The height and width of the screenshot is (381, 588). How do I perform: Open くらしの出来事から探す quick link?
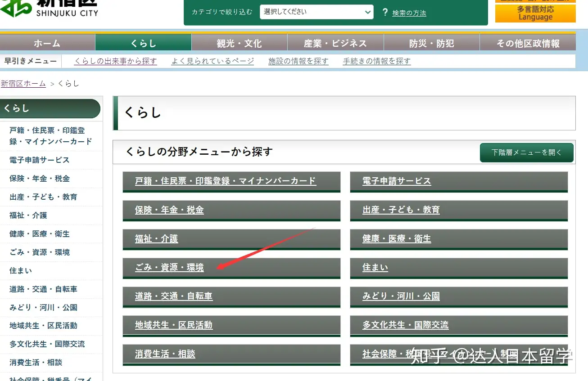pyautogui.click(x=116, y=61)
